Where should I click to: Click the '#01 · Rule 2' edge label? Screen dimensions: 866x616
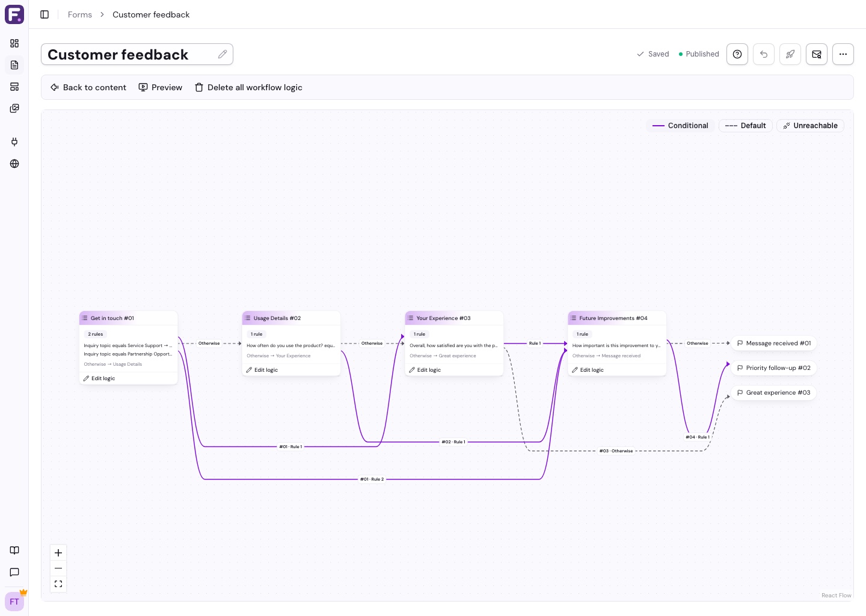pos(372,479)
